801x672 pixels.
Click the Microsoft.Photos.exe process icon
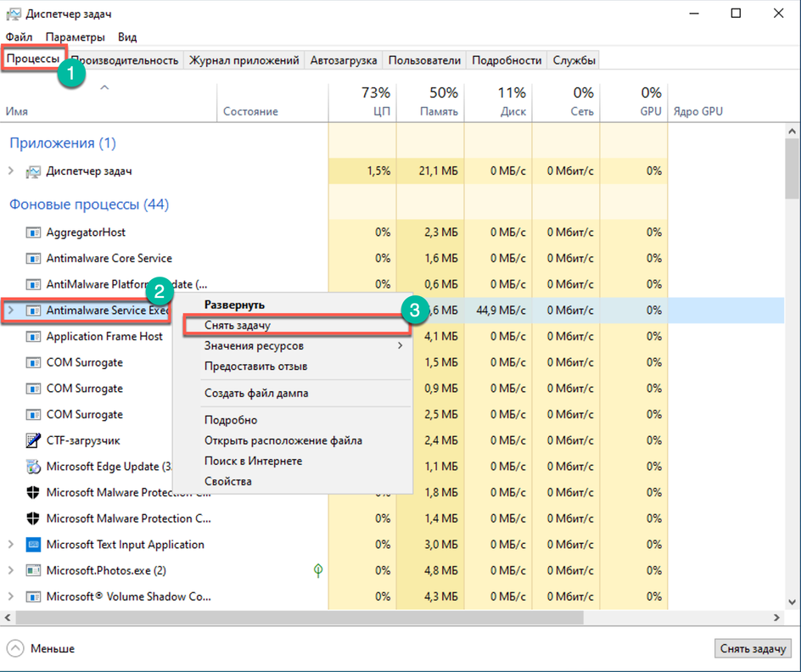33,570
